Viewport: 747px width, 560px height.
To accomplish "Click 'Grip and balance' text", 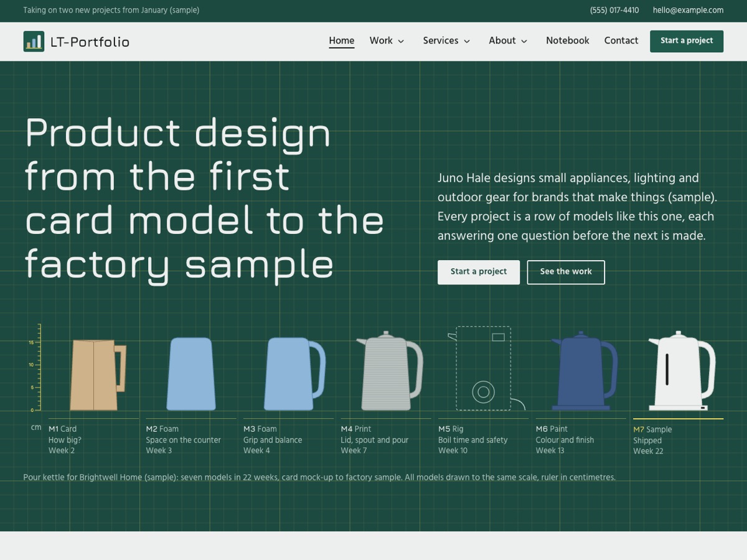I will [x=273, y=440].
